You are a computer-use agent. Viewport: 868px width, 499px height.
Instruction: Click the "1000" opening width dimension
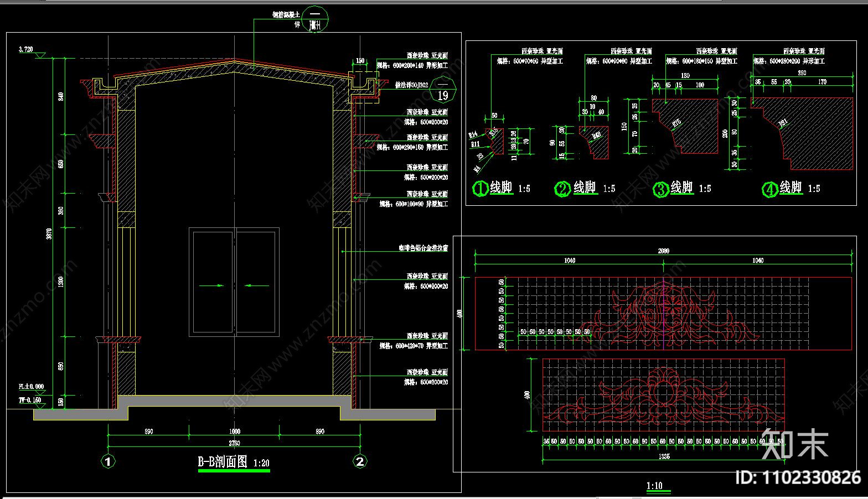234,431
